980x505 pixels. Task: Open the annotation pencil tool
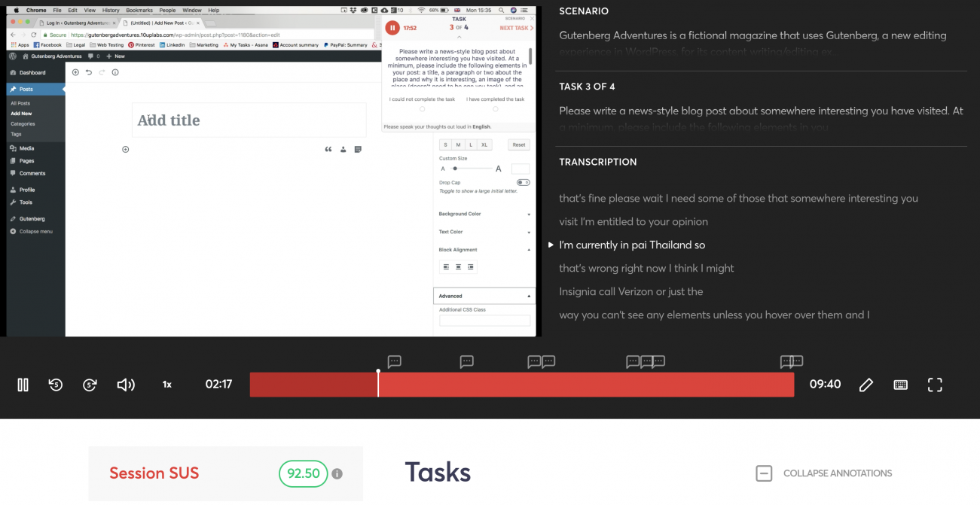[x=866, y=385]
